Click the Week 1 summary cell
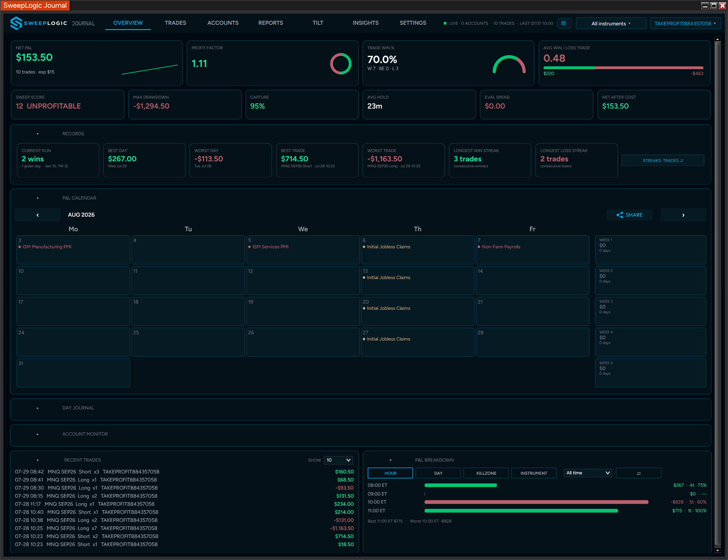The image size is (728, 560). [651, 250]
